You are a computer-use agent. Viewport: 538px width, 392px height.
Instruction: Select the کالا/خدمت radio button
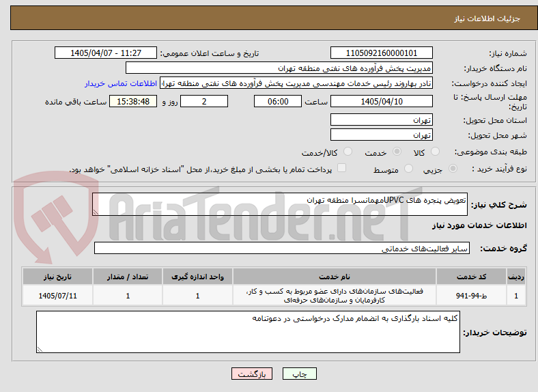[x=348, y=152]
